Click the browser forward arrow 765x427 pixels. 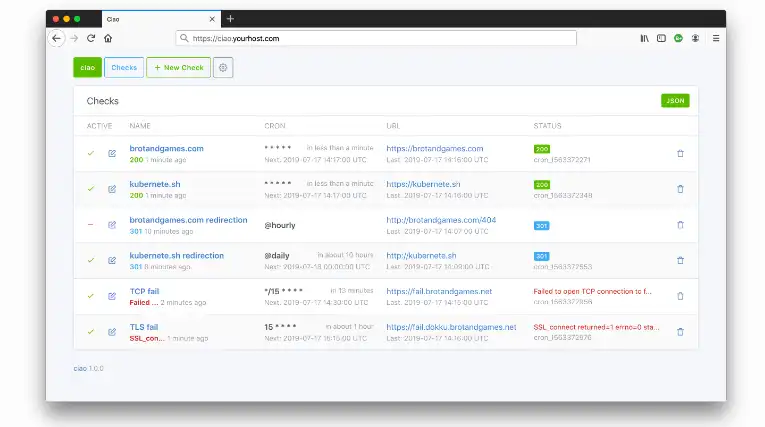74,38
